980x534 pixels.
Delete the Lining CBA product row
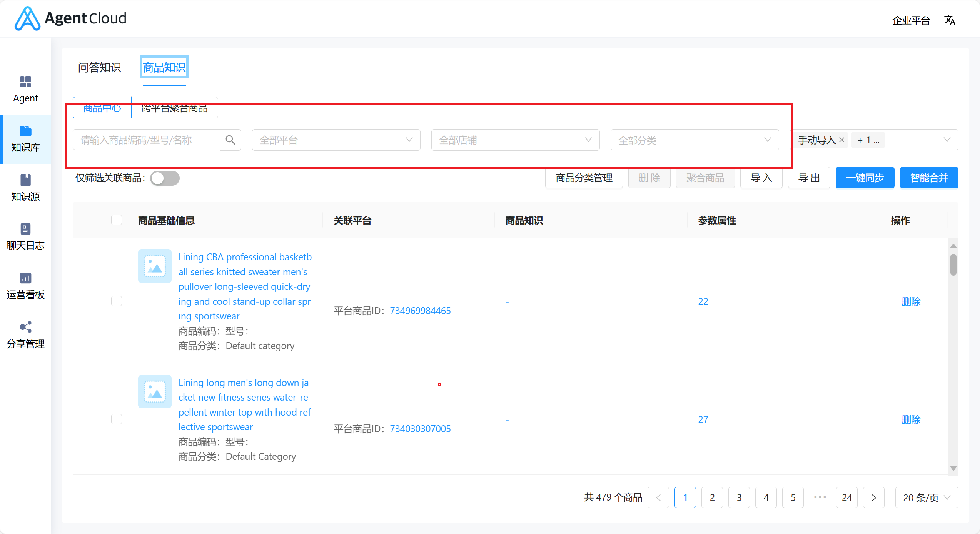911,301
